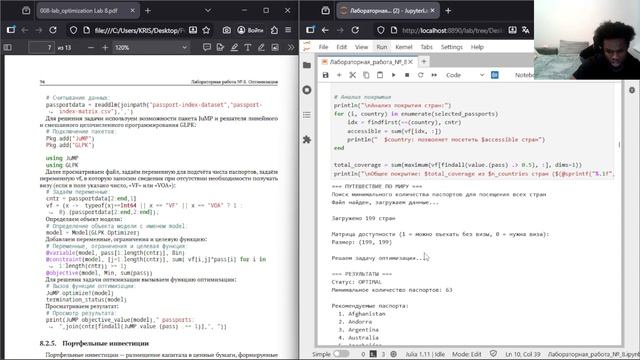This screenshot has width=640, height=360.
Task: Cut the selected notebook cell
Action: pos(353,75)
